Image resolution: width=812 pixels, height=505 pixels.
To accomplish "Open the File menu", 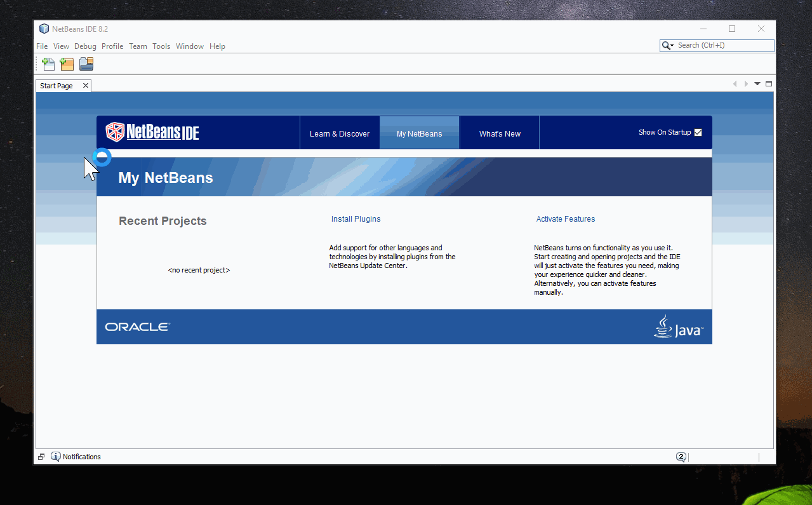I will tap(42, 46).
